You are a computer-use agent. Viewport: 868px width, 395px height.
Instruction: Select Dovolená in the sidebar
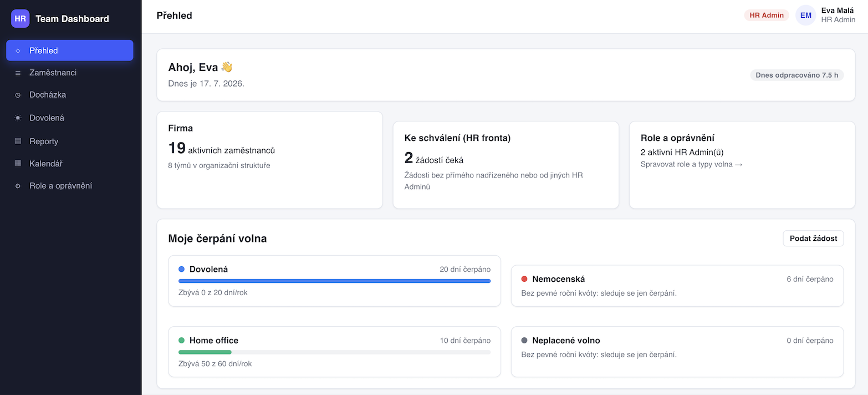coord(70,118)
